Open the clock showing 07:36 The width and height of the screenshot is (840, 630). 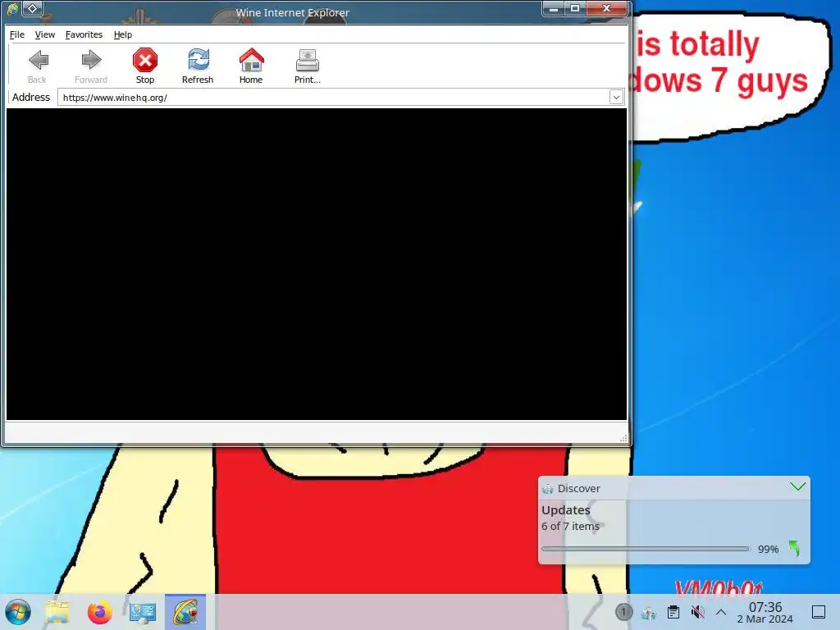point(765,612)
